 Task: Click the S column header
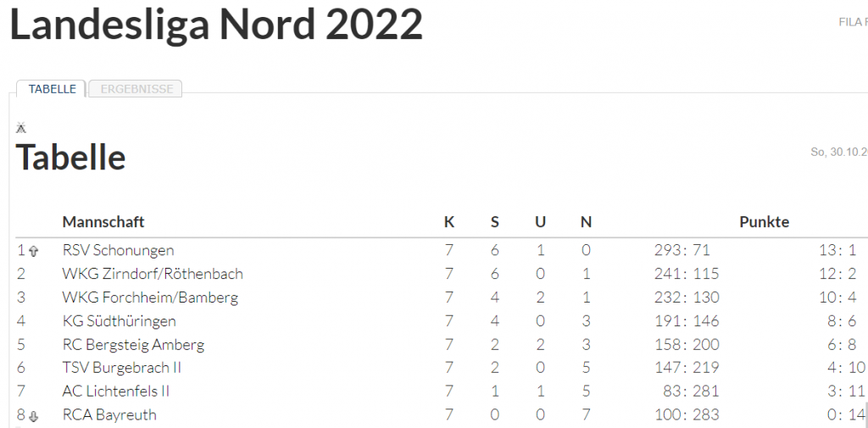coord(495,222)
